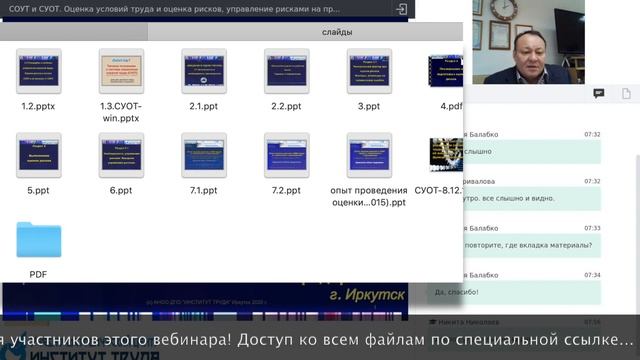Open the 7.1.ppt file icon

(204, 155)
